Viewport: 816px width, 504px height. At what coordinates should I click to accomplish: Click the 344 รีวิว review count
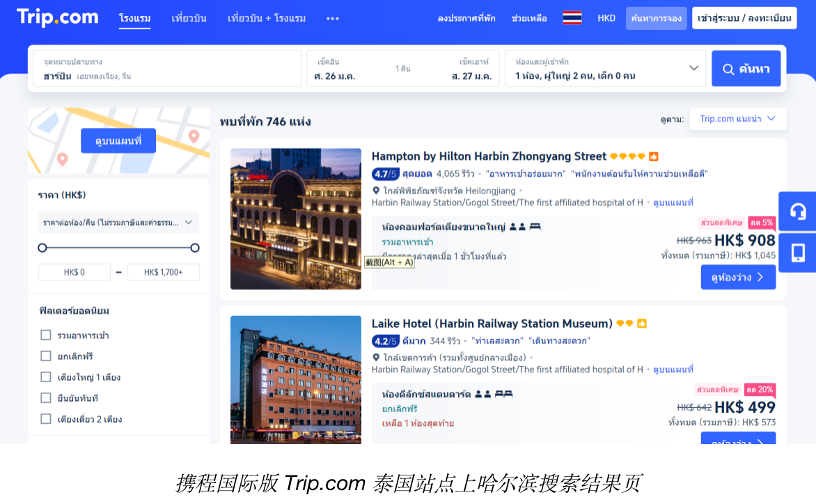click(x=445, y=341)
